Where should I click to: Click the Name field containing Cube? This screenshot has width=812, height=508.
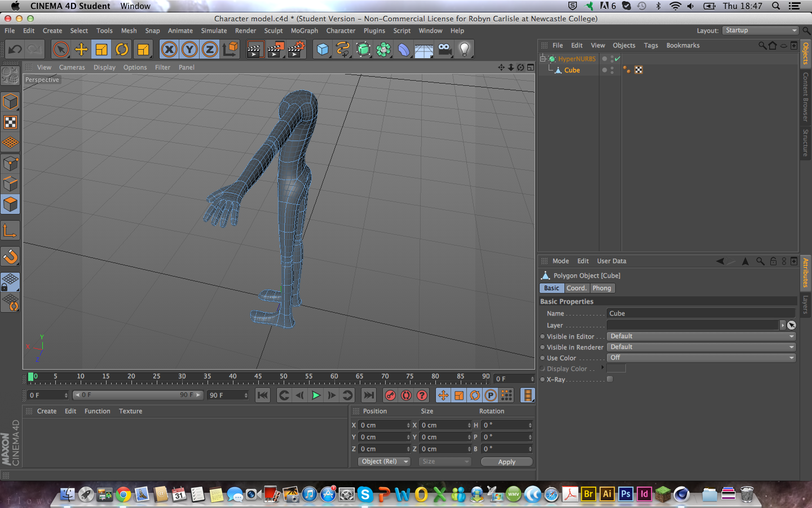point(700,314)
